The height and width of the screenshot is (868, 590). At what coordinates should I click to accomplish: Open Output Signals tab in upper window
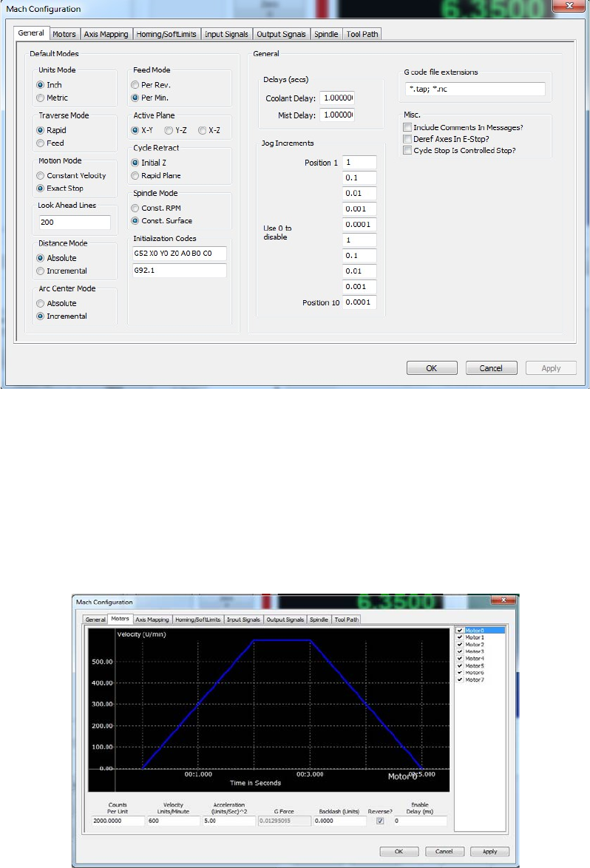pyautogui.click(x=281, y=34)
